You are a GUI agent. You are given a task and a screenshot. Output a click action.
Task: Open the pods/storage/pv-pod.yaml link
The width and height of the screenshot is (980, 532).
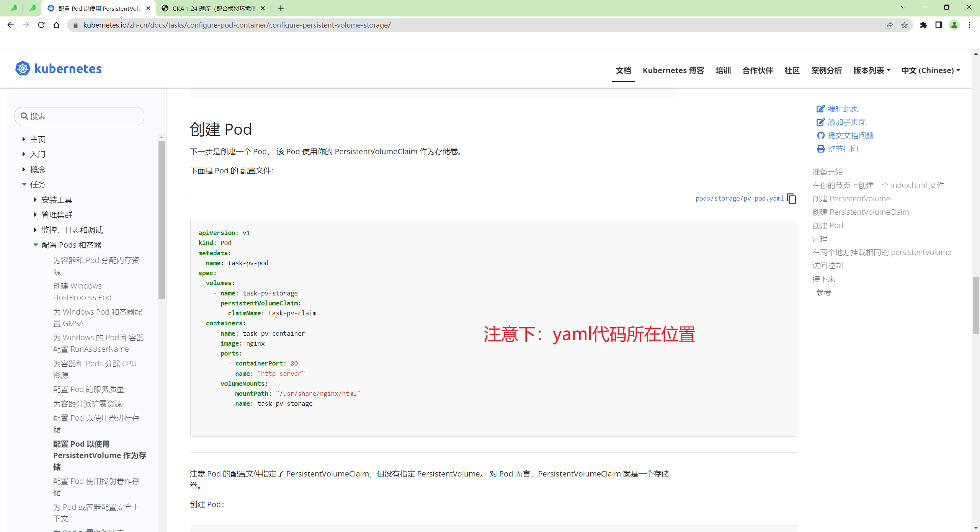pyautogui.click(x=739, y=198)
